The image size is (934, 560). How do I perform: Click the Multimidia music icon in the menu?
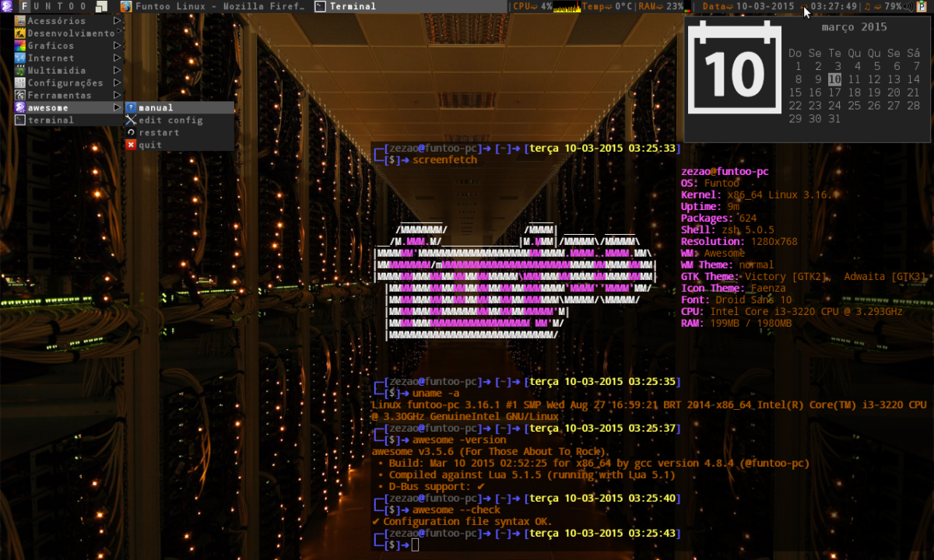click(x=21, y=70)
